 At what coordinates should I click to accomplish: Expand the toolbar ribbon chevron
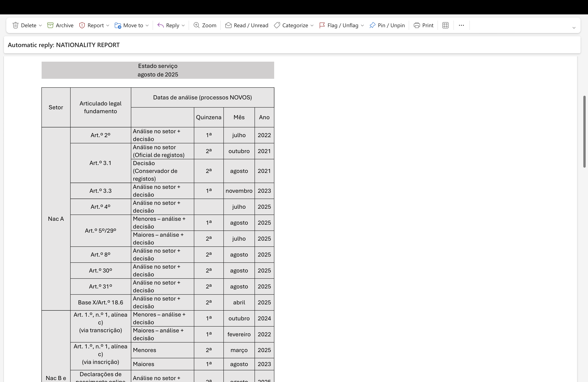click(x=574, y=28)
